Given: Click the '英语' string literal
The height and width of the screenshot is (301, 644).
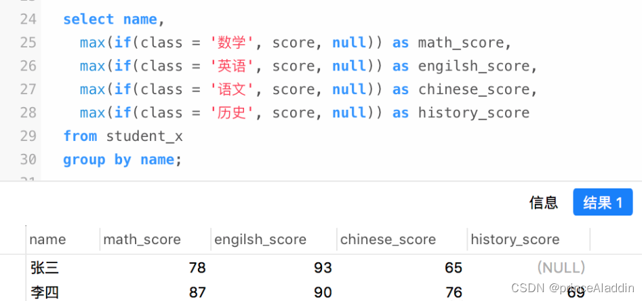Looking at the screenshot, I should (232, 66).
